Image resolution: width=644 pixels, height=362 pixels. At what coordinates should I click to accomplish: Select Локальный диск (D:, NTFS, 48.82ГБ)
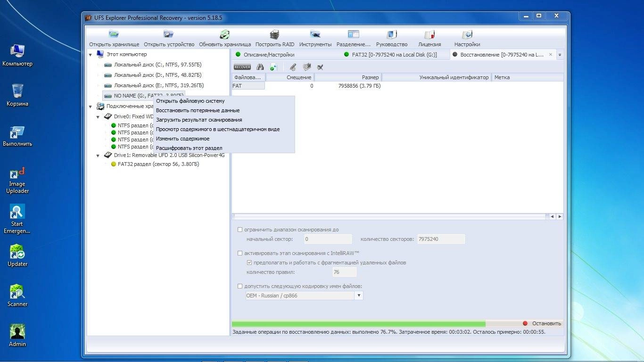(157, 75)
